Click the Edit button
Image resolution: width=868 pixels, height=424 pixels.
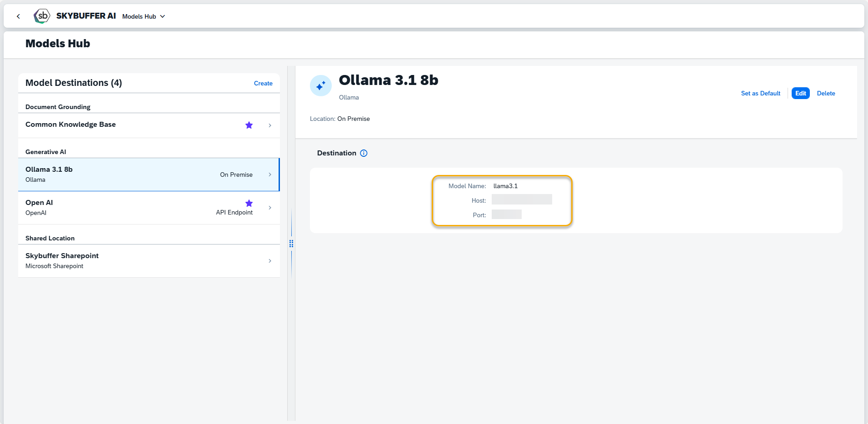pyautogui.click(x=800, y=93)
